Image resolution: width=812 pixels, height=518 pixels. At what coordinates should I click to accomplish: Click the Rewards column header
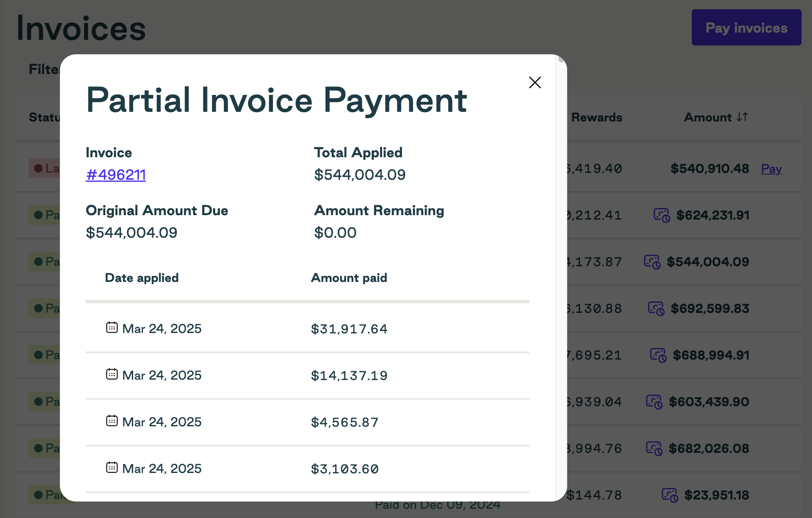point(597,117)
